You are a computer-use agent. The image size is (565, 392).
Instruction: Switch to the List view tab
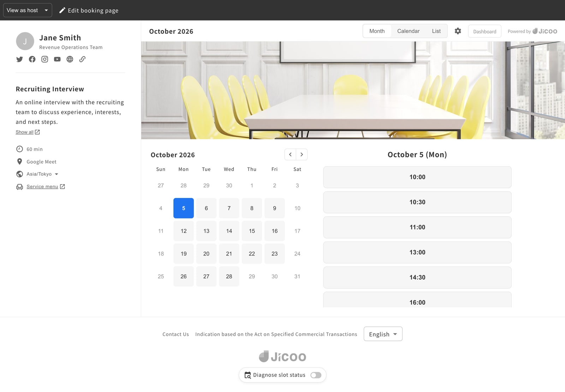click(x=436, y=31)
